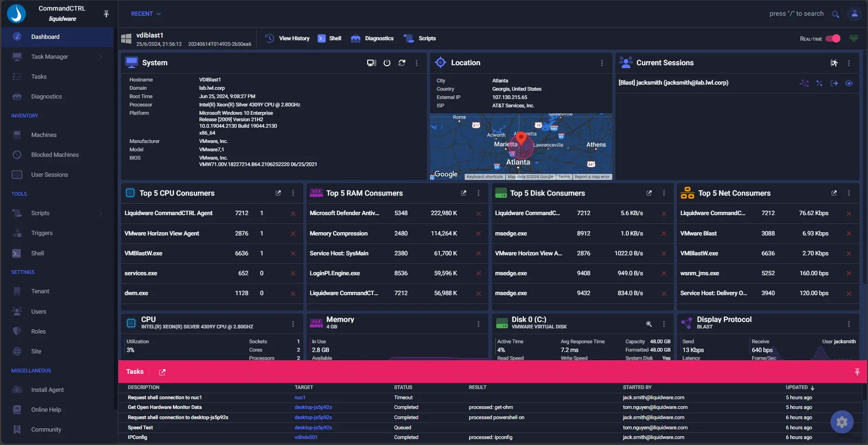Kill Liquidware CommandCTRL Agent in CPU list

(293, 214)
